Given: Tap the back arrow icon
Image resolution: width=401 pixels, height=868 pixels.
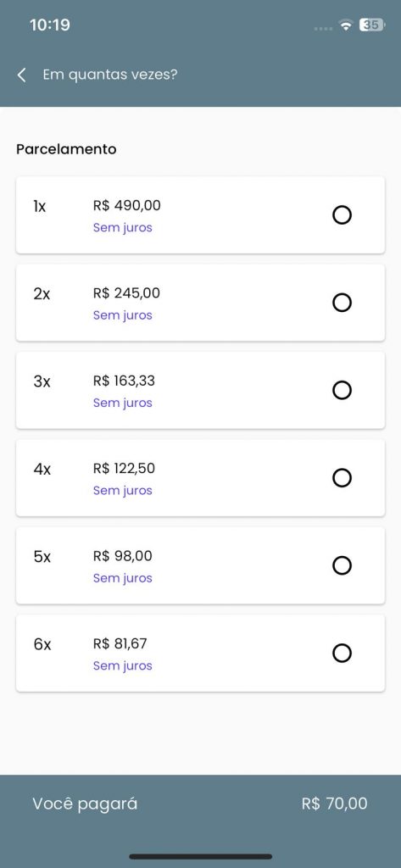Looking at the screenshot, I should pyautogui.click(x=21, y=75).
